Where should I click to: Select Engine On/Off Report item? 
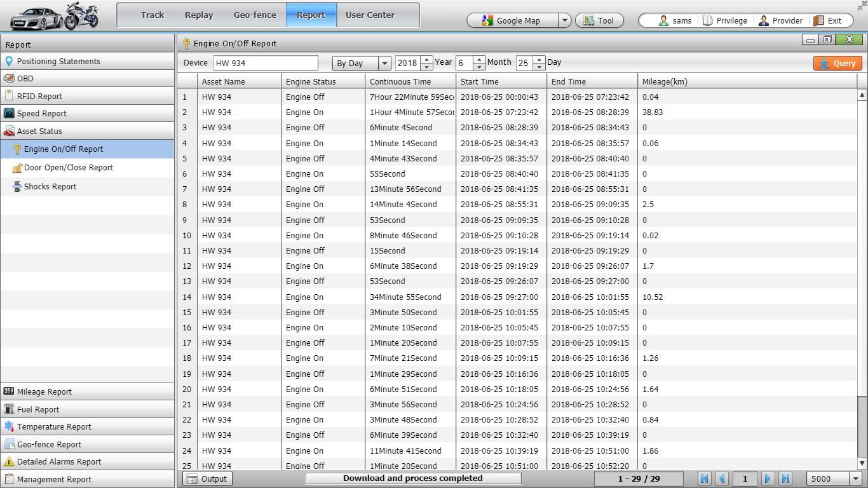pyautogui.click(x=88, y=149)
